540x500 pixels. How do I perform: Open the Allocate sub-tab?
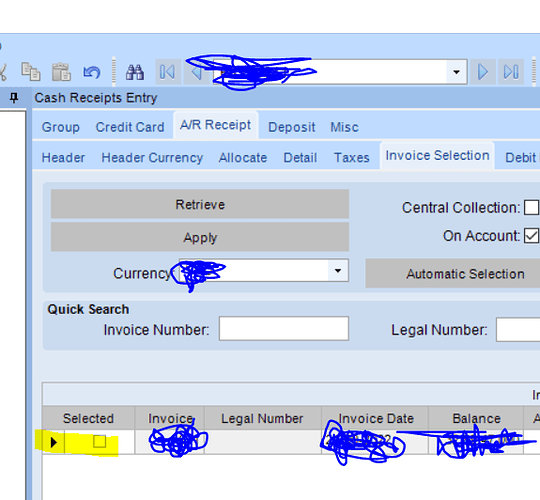click(243, 158)
